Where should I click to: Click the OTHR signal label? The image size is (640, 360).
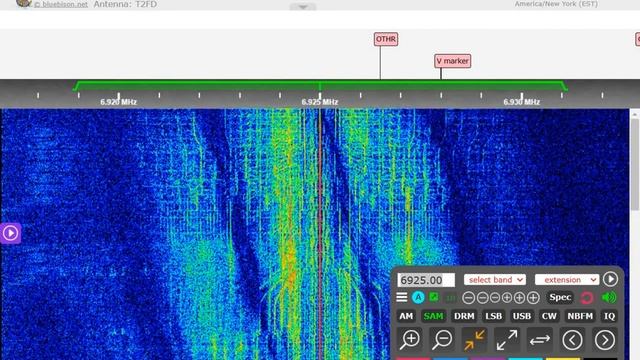click(386, 39)
